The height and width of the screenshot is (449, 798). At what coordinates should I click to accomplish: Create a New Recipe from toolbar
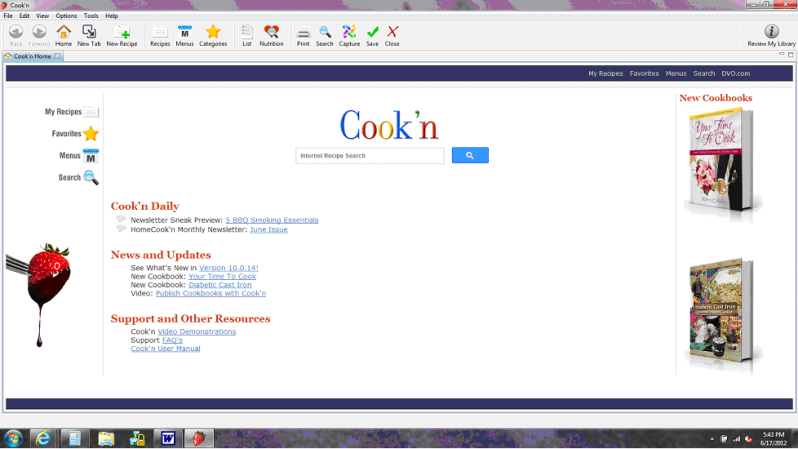(x=122, y=35)
